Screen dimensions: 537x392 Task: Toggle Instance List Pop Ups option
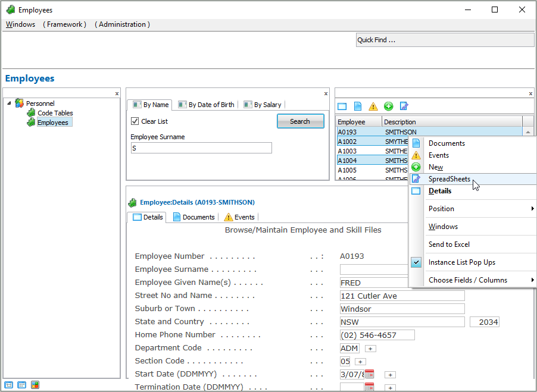pos(461,262)
